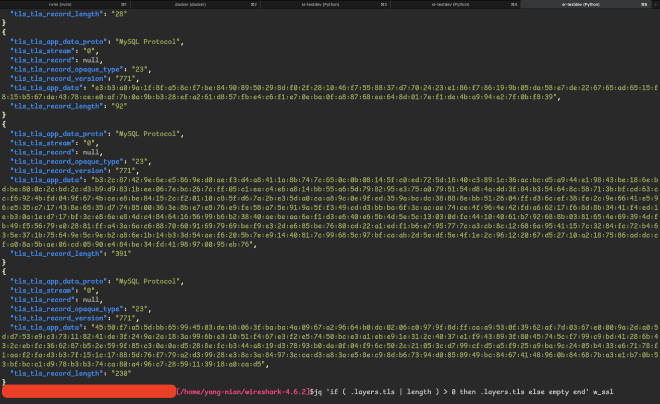
Task: Click the hex line ending in a0:ca:d5
Action: 135,364
